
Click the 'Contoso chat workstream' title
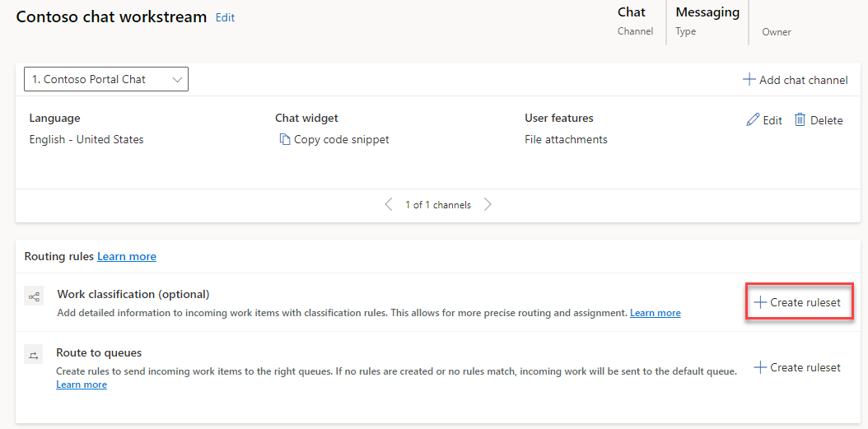[111, 16]
